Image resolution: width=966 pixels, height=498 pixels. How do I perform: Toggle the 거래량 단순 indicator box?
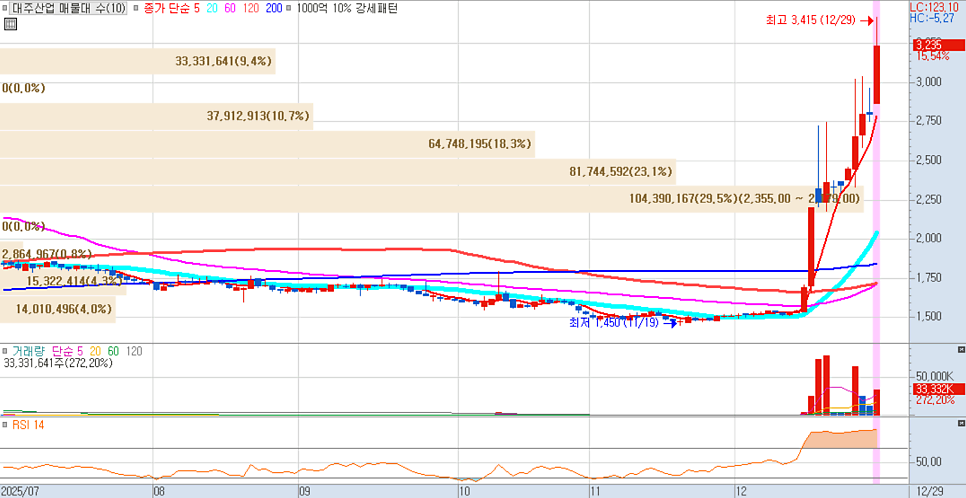(6, 351)
